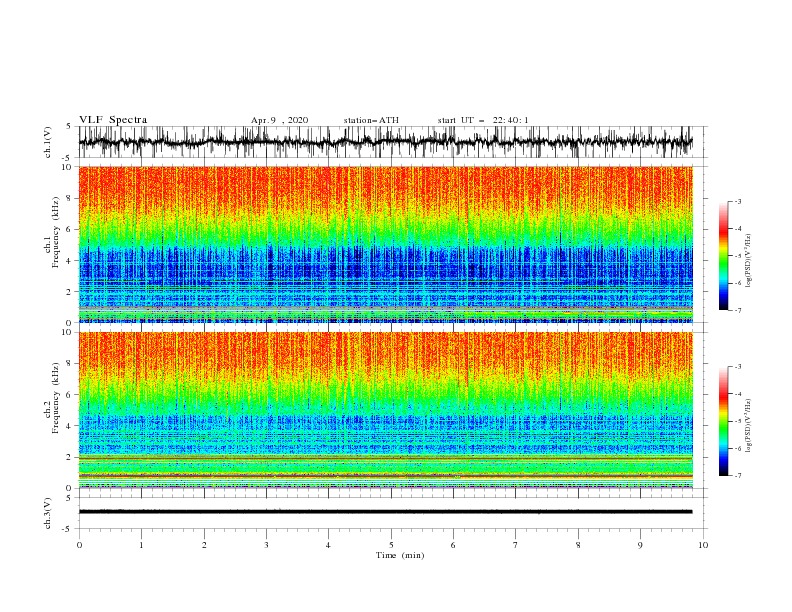The image size is (792, 612).
Task: Select the date "Apr. 9, 2020"
Action: tap(279, 120)
